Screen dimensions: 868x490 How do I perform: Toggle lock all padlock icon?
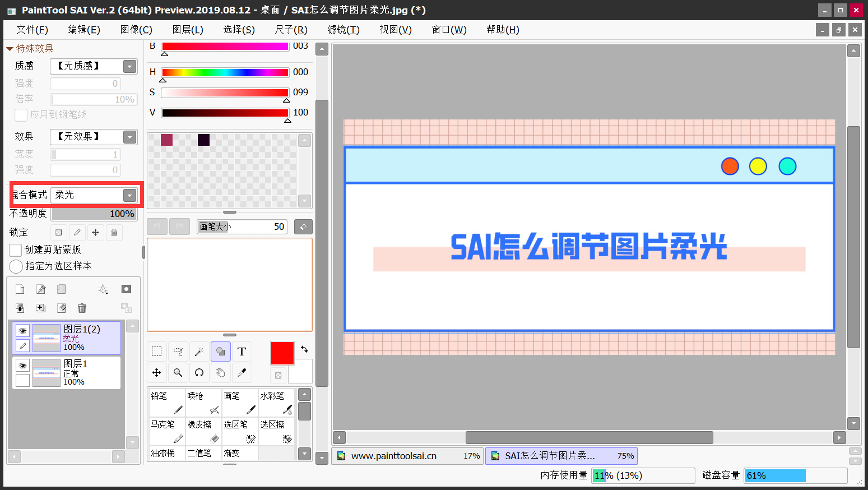tap(114, 232)
